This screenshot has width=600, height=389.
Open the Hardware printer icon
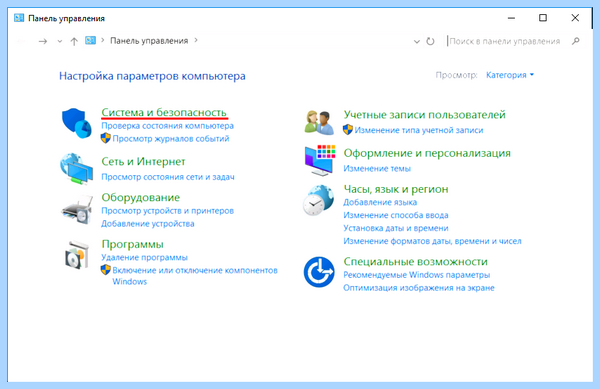click(77, 210)
